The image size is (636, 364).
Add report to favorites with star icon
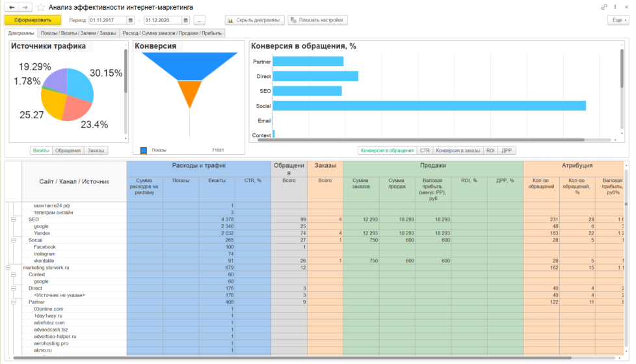pyautogui.click(x=41, y=6)
